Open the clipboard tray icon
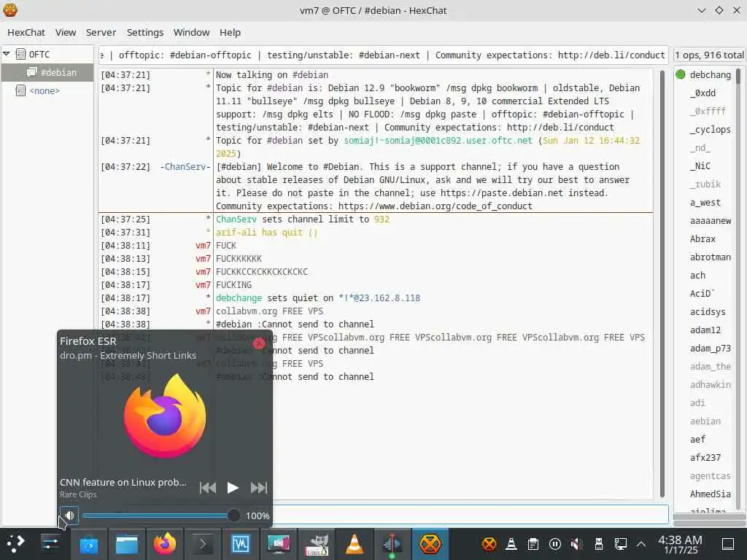Viewport: 747px width, 560px height. 533,543
